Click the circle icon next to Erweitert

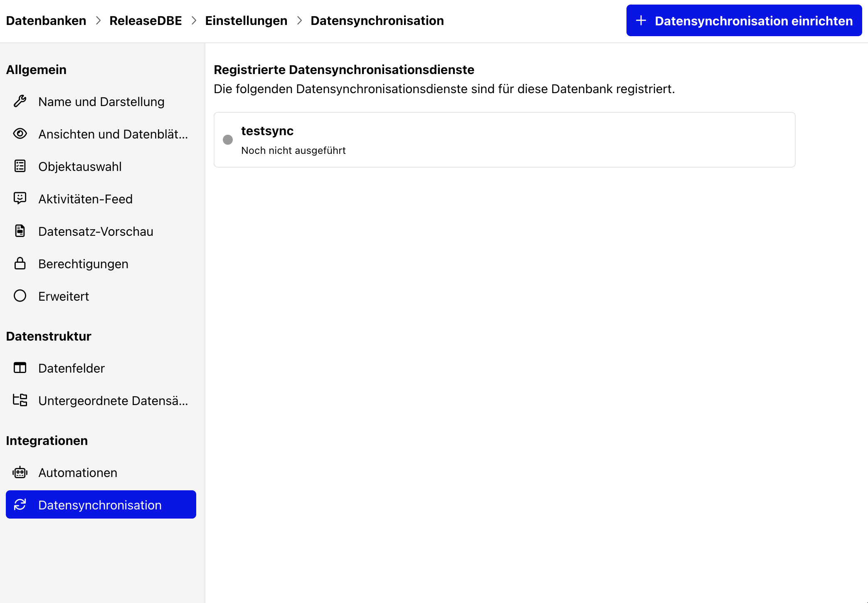pyautogui.click(x=20, y=296)
